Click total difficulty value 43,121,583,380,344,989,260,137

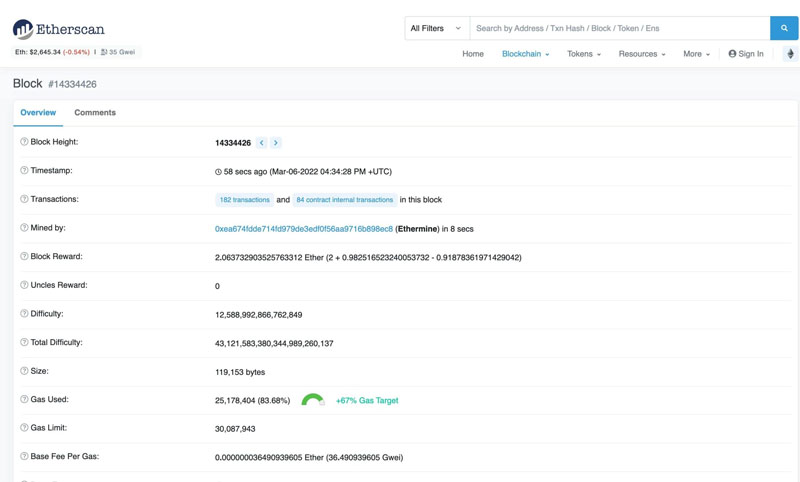[274, 343]
